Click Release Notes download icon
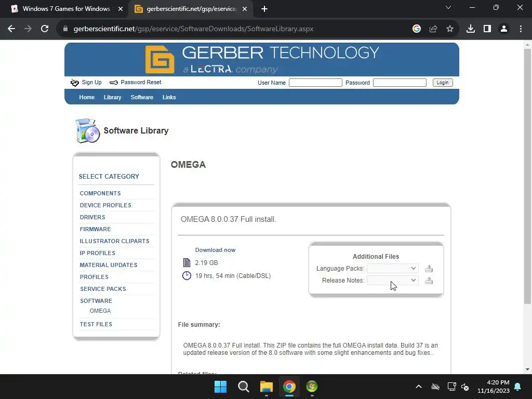The width and height of the screenshot is (532, 399). click(x=429, y=281)
